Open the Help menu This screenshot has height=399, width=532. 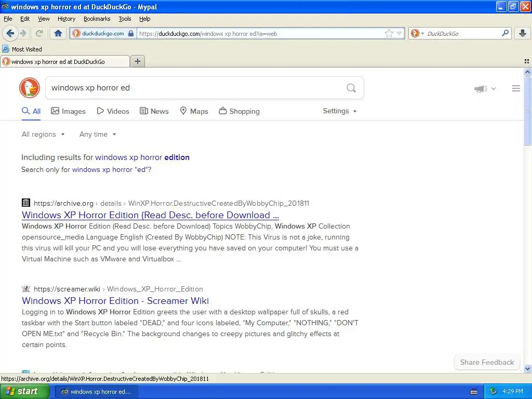coord(144,19)
